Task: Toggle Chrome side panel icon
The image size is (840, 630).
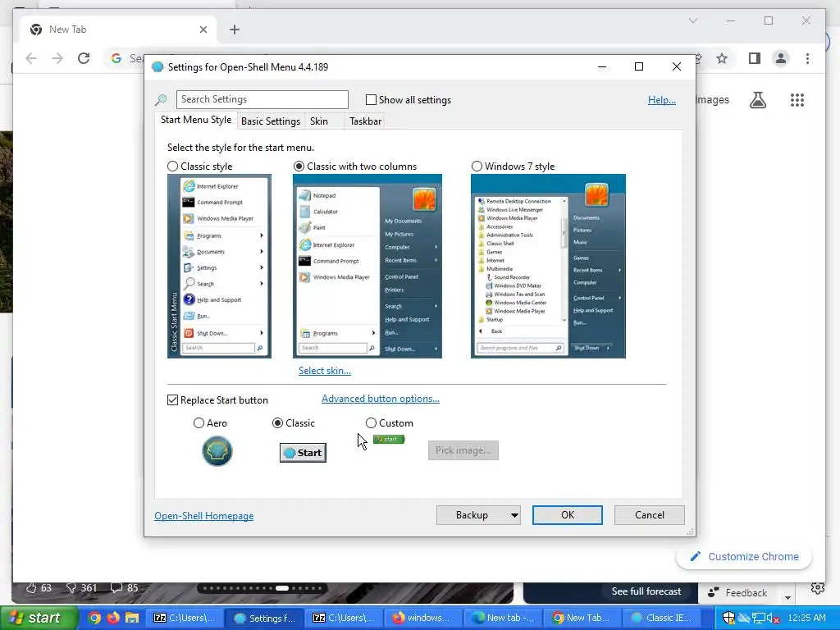Action: (x=755, y=58)
